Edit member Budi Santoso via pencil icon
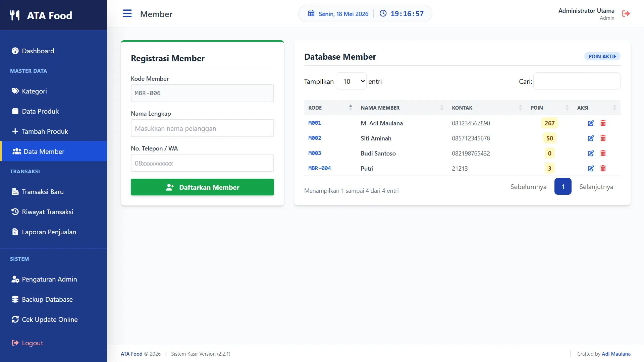644x362 pixels. point(591,154)
